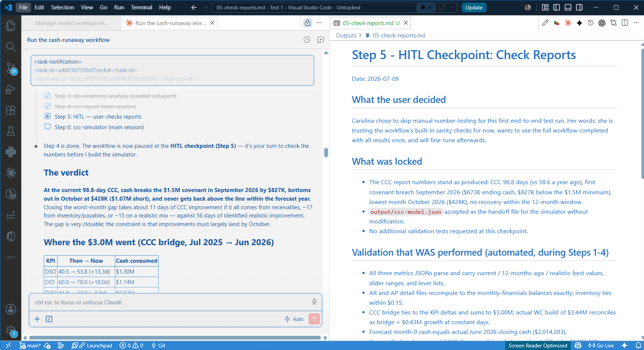Toggle the primary side bar layout button
Viewport: 644px width, 350px height.
click(x=556, y=7)
